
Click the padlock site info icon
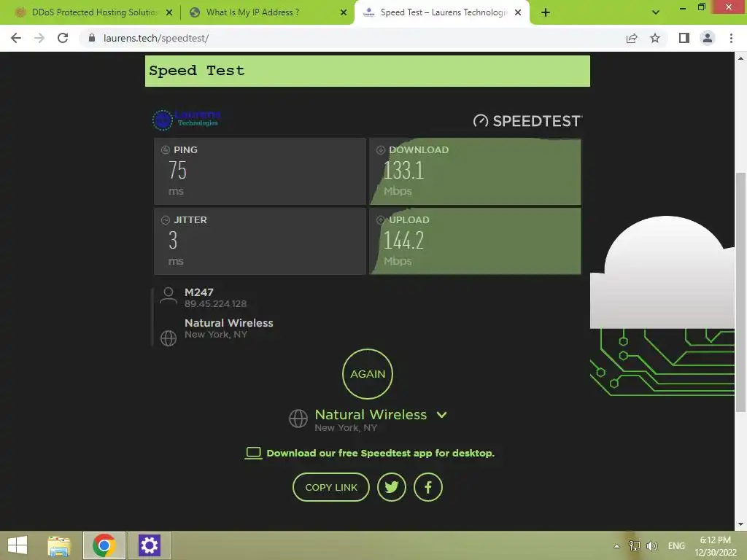click(92, 38)
